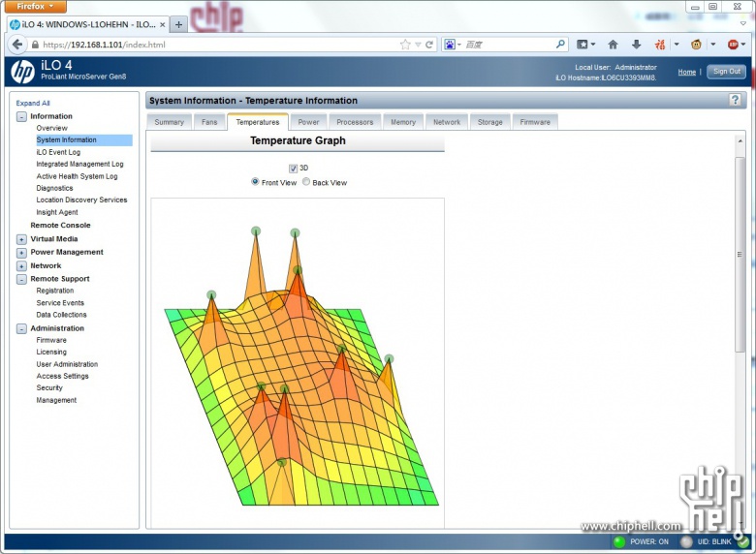Switch to the Processors tab
The height and width of the screenshot is (554, 756).
pos(355,122)
